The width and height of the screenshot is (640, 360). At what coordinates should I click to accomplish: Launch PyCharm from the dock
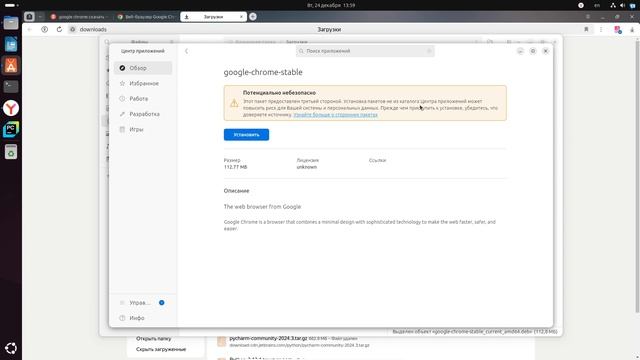[11, 130]
